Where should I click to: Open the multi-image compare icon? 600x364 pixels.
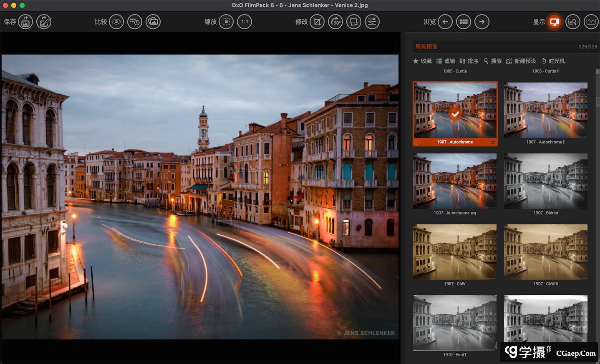pyautogui.click(x=153, y=22)
